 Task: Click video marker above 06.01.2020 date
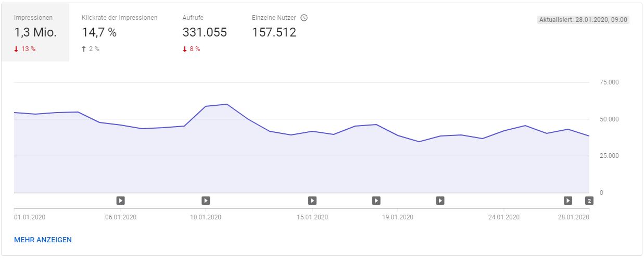pos(120,200)
